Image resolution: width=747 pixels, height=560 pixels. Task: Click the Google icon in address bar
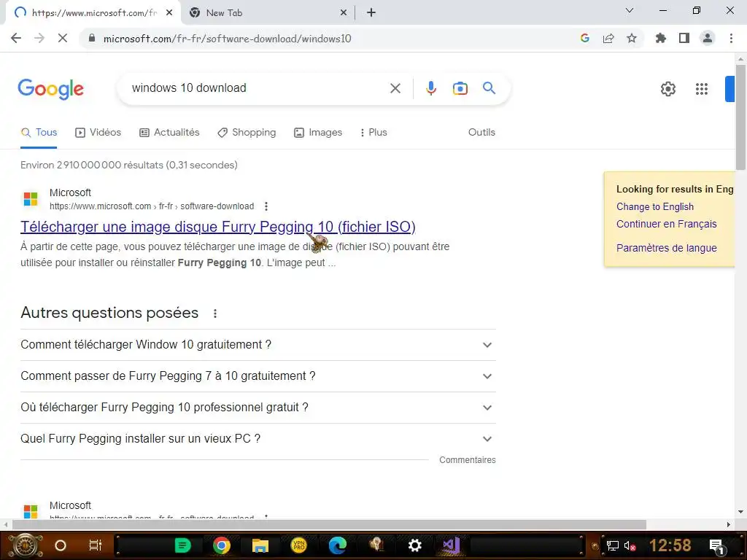tap(585, 38)
